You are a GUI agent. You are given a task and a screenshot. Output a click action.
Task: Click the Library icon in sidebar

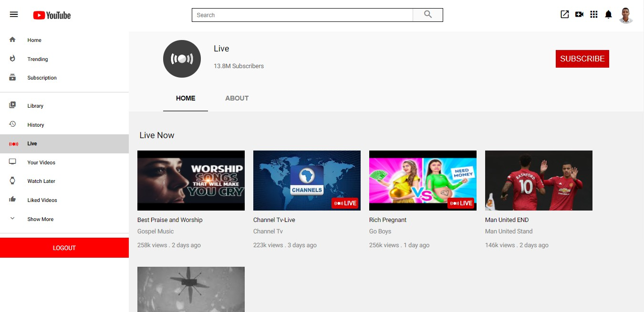pyautogui.click(x=12, y=105)
